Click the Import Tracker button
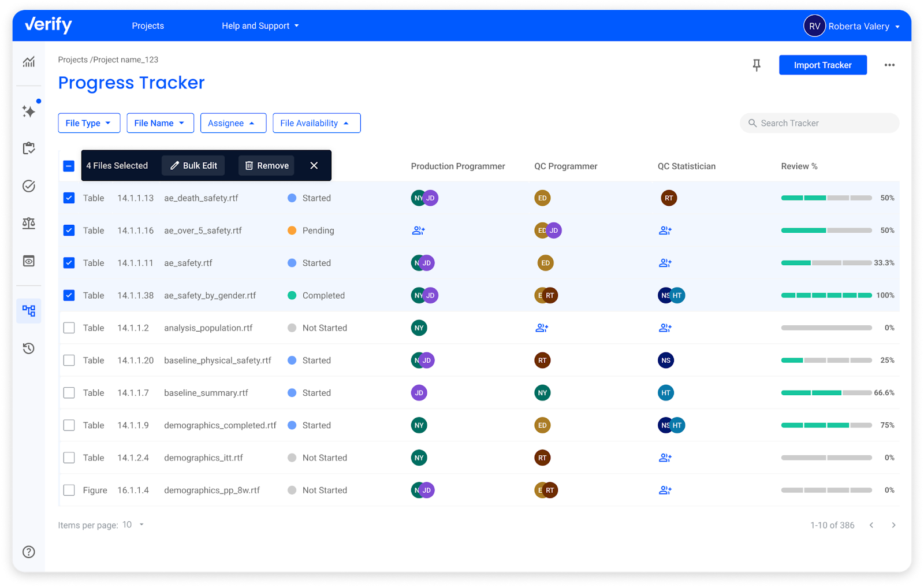This screenshot has height=587, width=924. point(822,65)
